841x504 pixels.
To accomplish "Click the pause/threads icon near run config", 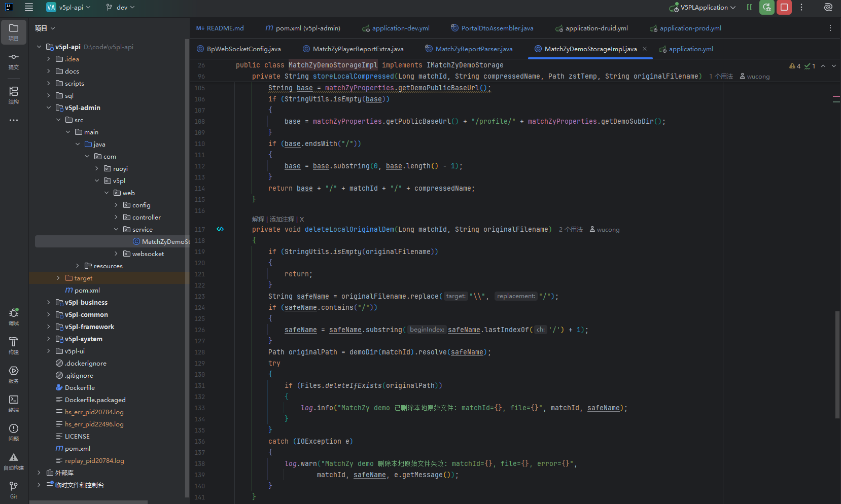I will [750, 7].
